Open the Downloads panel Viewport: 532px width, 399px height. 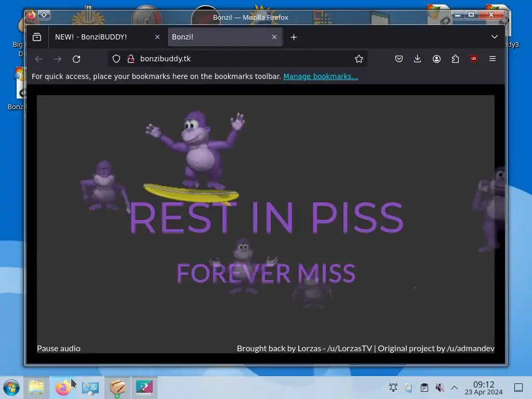[x=418, y=59]
